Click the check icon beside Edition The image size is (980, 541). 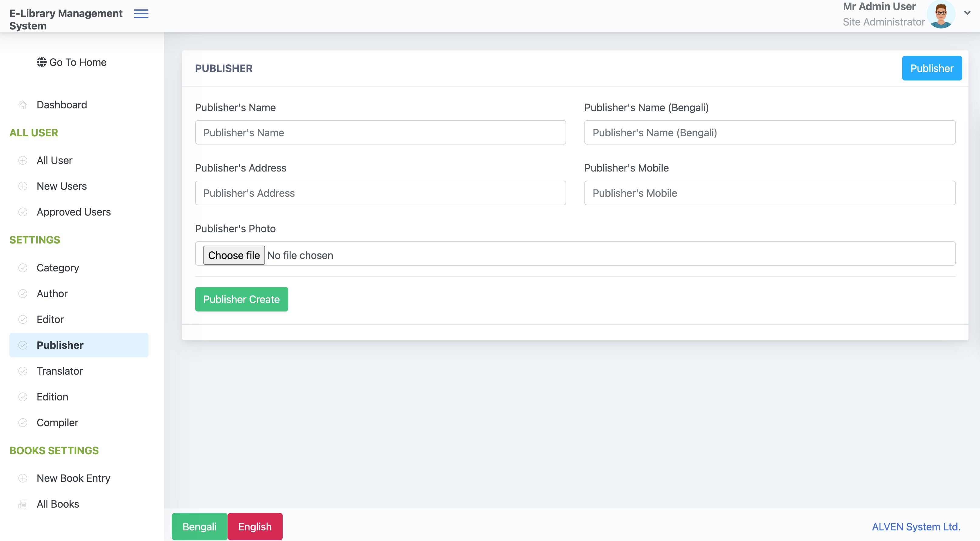23,397
